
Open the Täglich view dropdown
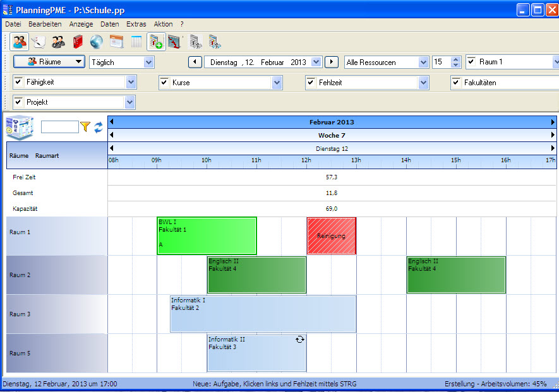pyautogui.click(x=148, y=62)
